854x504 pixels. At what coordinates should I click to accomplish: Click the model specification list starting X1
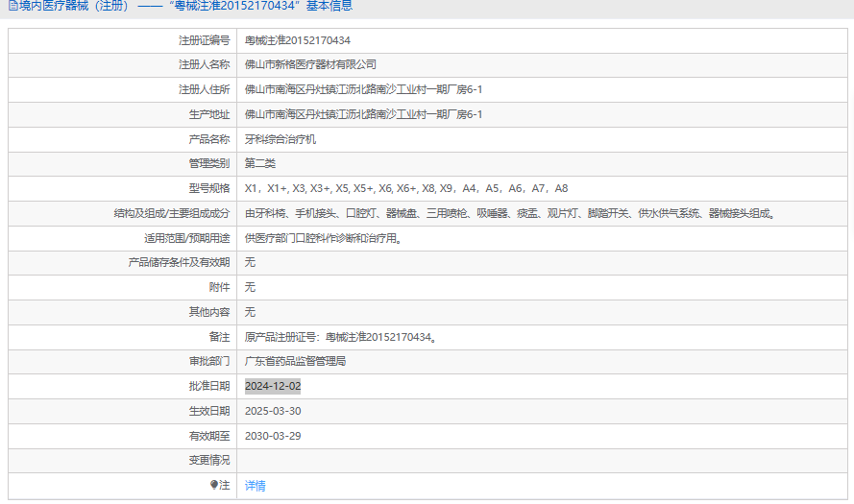(406, 188)
